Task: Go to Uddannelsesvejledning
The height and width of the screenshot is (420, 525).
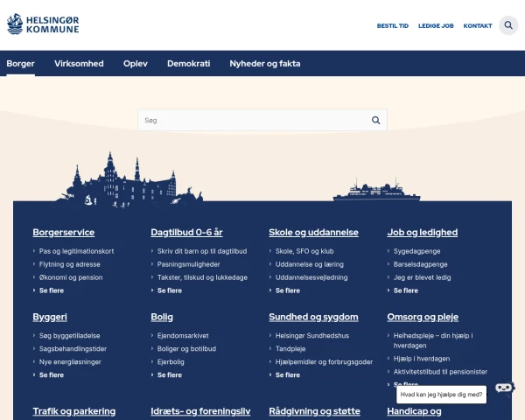Action: click(x=311, y=277)
